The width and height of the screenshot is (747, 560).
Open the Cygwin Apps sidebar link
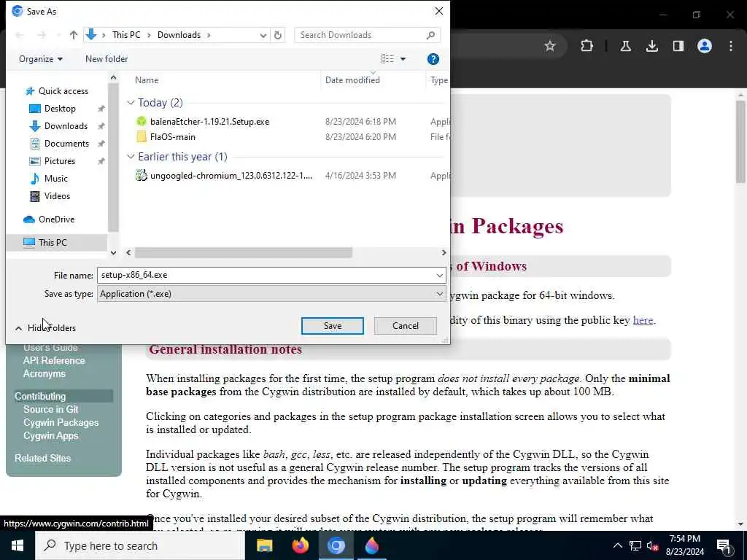(x=50, y=436)
